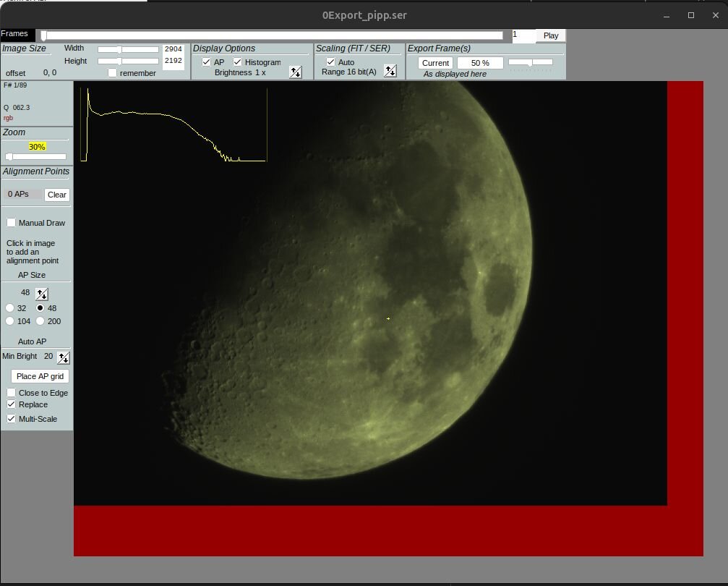728x586 pixels.
Task: Disable Auto scaling checkbox
Action: point(330,61)
